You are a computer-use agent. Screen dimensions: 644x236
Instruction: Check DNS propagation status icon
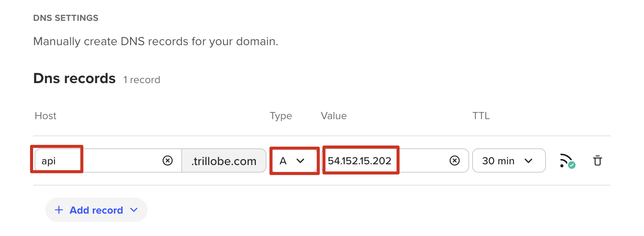567,161
